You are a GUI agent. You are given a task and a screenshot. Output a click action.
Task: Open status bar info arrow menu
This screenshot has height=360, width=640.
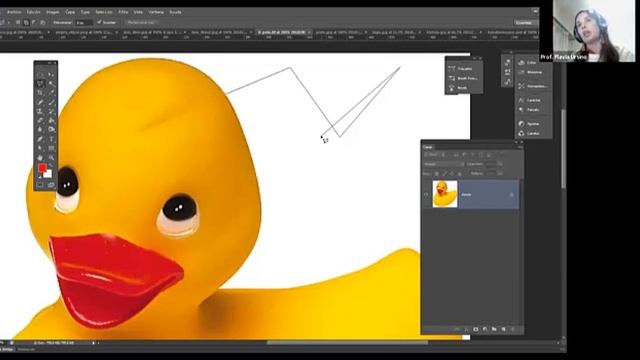coord(93,343)
